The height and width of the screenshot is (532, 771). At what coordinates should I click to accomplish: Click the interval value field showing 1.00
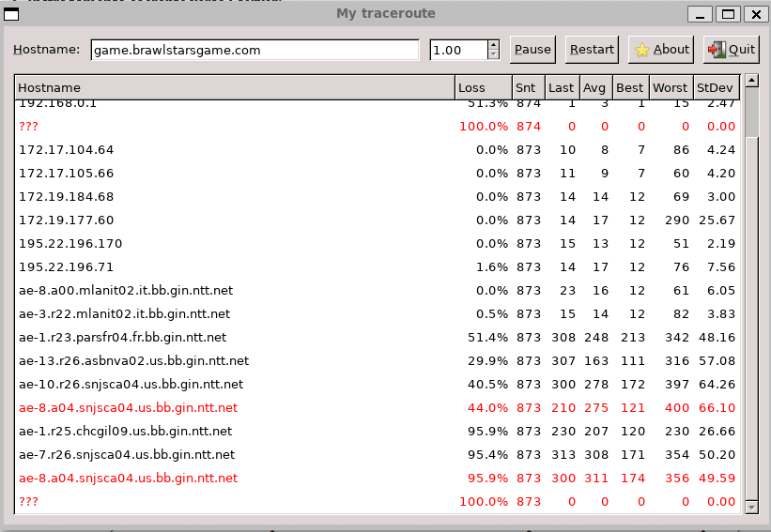[457, 51]
